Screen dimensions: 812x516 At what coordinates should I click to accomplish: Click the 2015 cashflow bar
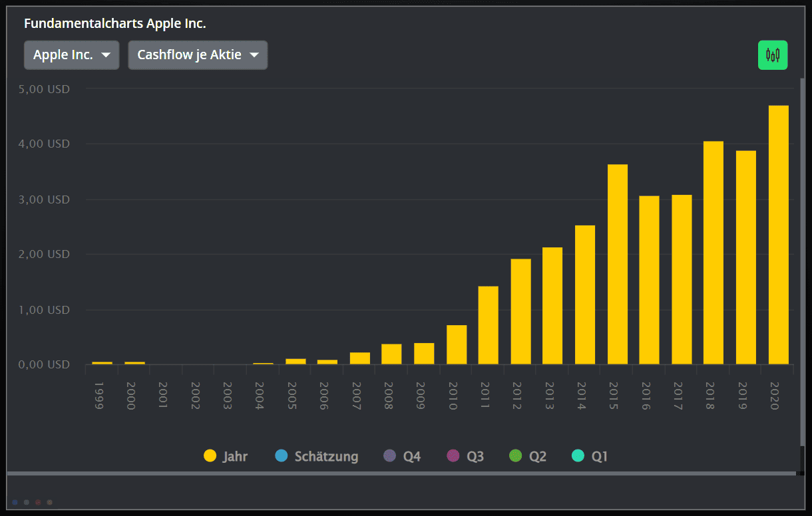click(618, 264)
